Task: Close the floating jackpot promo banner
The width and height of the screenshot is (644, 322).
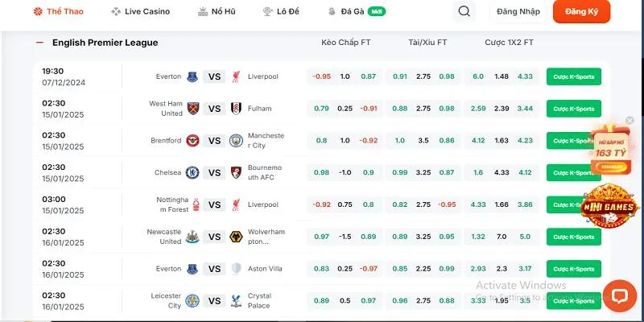Action: click(x=630, y=120)
